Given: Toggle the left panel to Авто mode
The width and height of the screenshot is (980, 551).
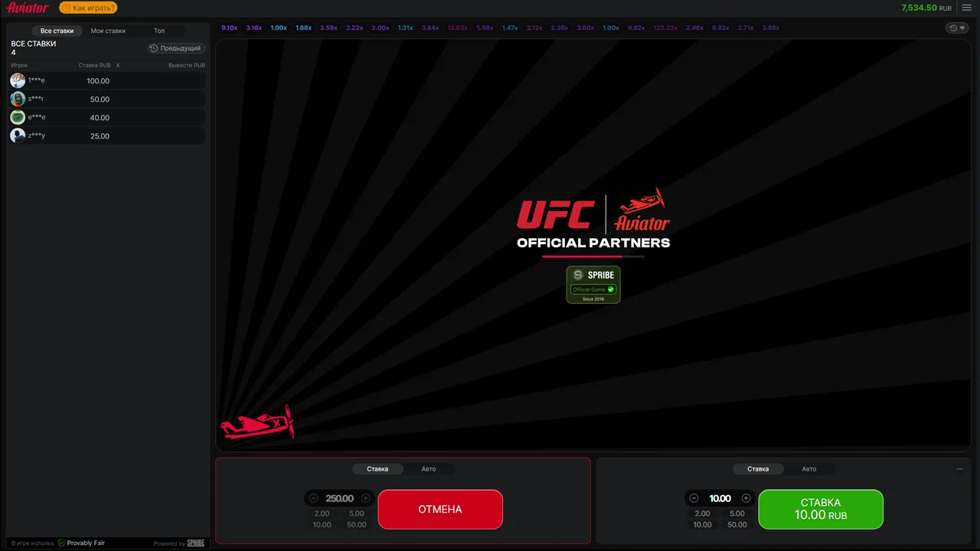Looking at the screenshot, I should point(429,469).
